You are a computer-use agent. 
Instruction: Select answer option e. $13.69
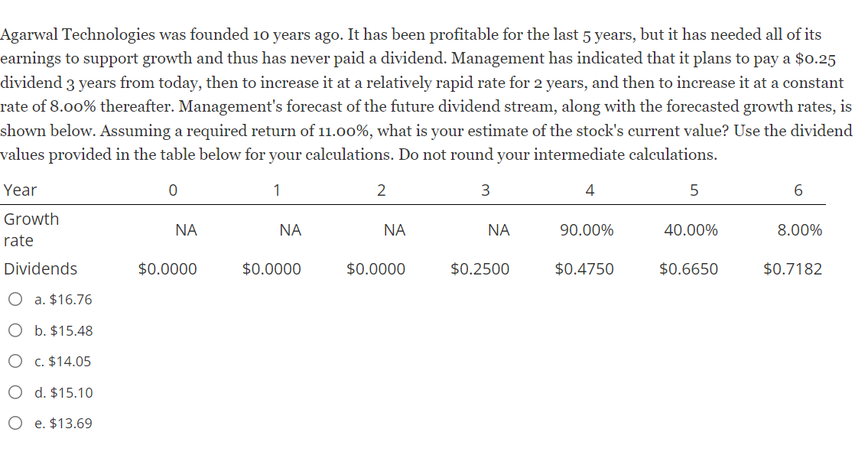[x=15, y=423]
